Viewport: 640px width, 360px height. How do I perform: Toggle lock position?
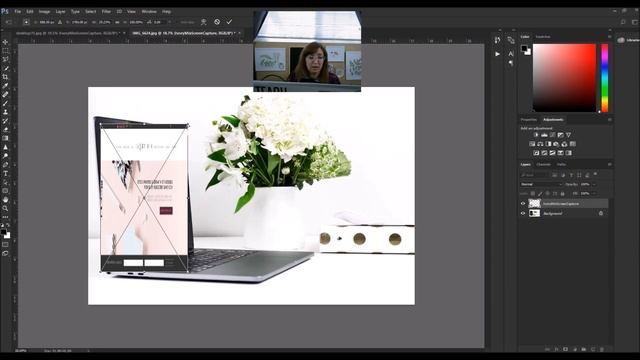click(548, 193)
